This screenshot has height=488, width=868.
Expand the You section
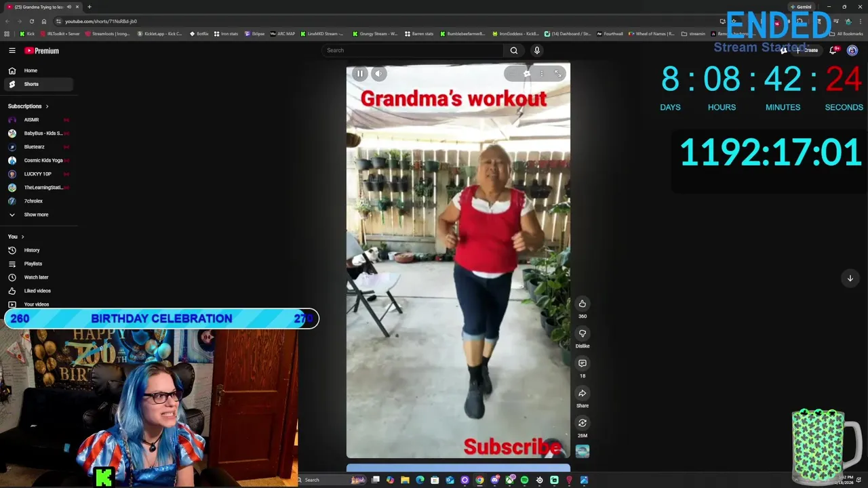pos(16,237)
